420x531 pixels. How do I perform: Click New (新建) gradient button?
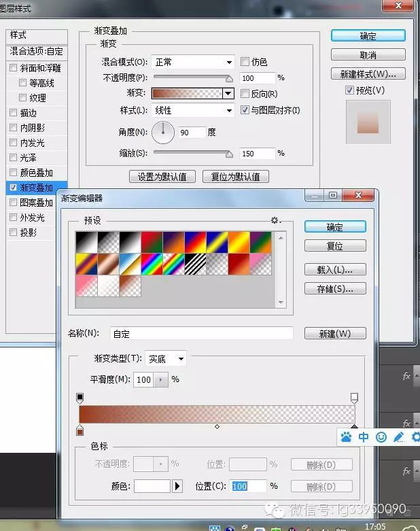[x=335, y=333]
